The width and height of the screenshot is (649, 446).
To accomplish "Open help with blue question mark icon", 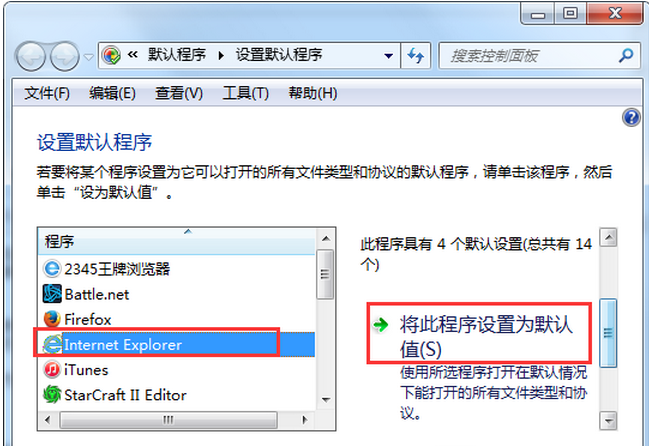I will 631,118.
